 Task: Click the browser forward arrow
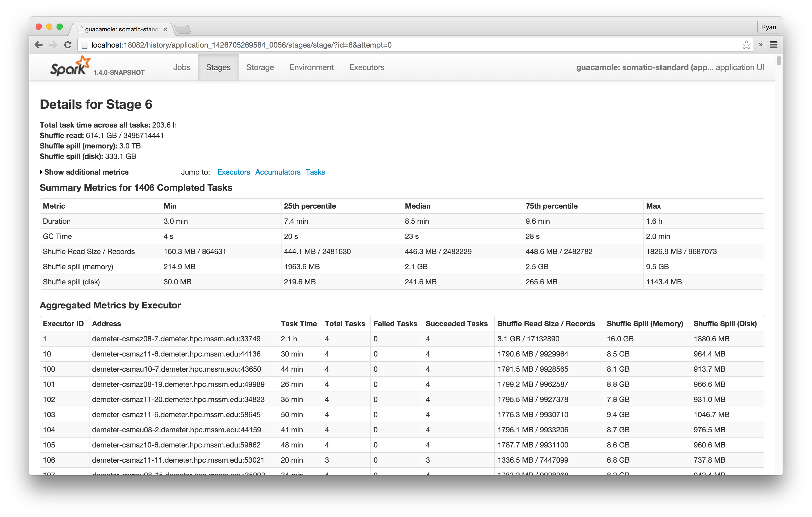(x=53, y=45)
